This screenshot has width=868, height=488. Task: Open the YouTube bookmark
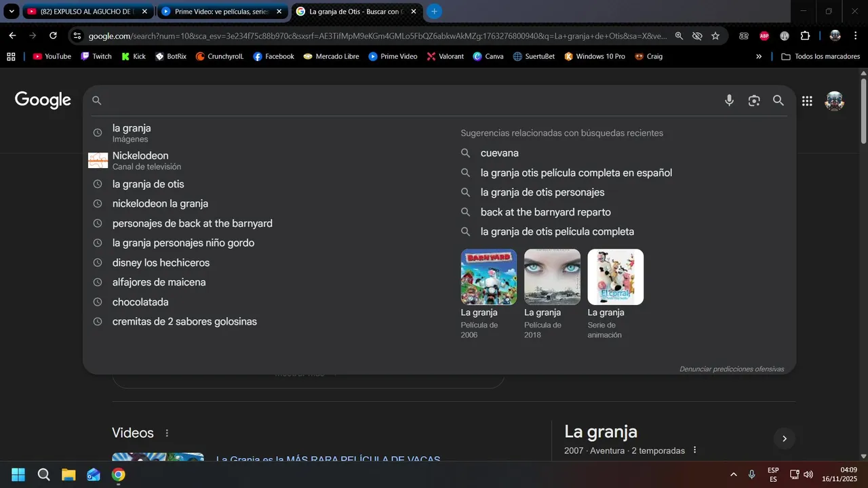(52, 56)
